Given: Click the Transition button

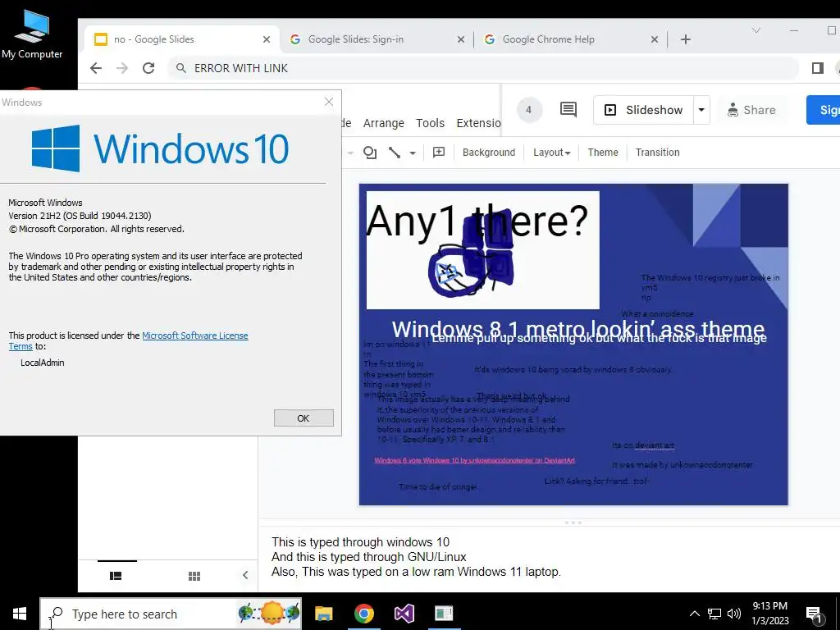Looking at the screenshot, I should (x=657, y=153).
